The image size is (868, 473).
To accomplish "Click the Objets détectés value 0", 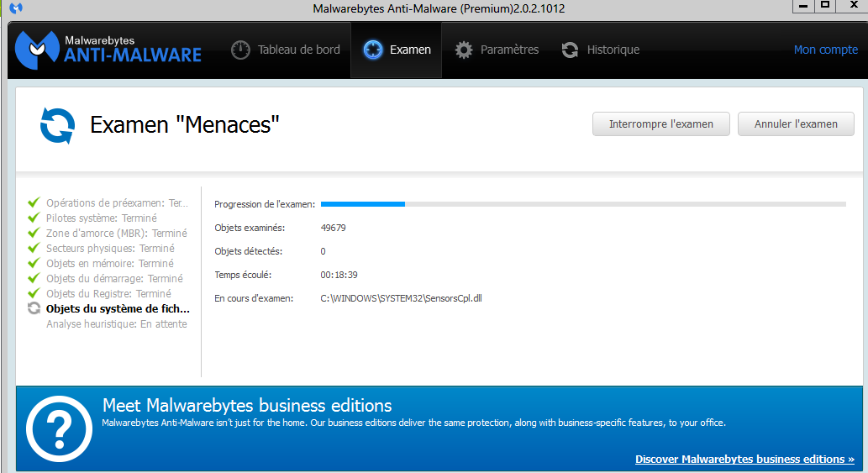I will pyautogui.click(x=324, y=251).
